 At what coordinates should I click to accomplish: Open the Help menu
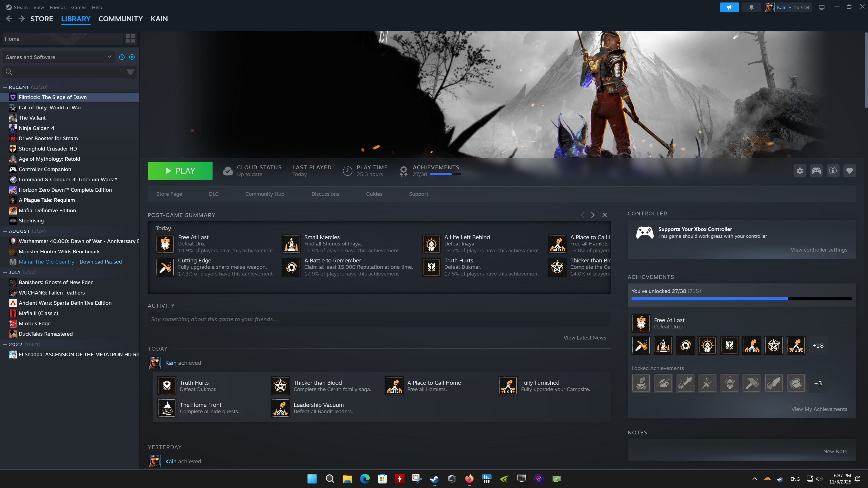[x=97, y=7]
